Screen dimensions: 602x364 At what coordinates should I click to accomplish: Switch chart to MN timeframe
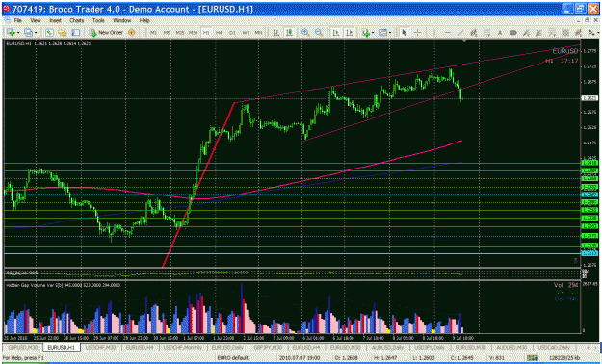tap(258, 33)
